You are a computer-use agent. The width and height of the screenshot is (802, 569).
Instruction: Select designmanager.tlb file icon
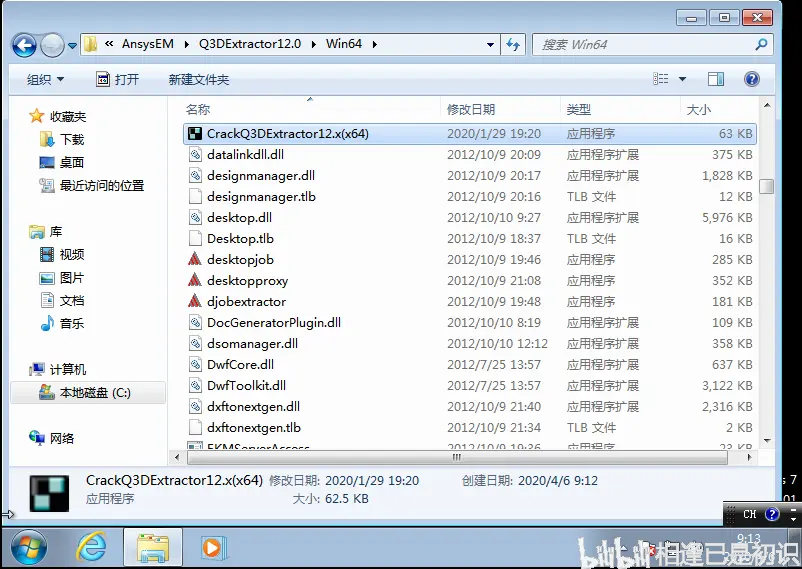[195, 196]
